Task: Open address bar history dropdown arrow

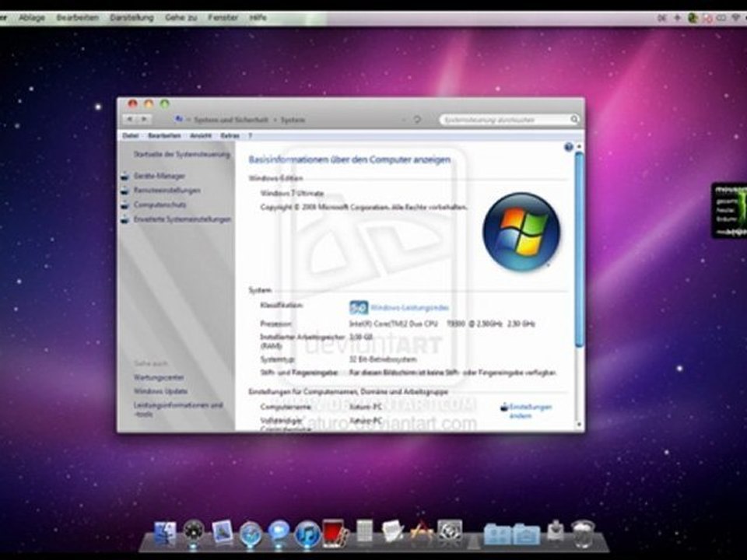Action: pos(404,120)
